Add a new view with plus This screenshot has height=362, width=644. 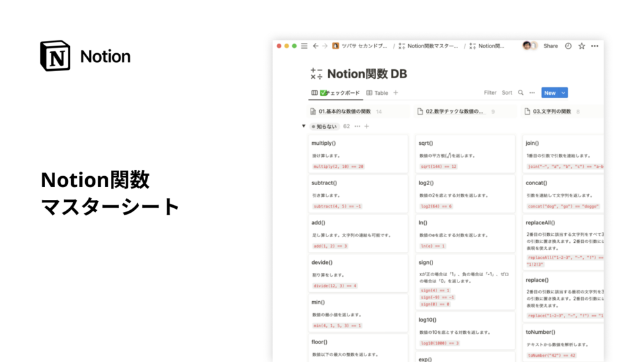click(x=395, y=93)
